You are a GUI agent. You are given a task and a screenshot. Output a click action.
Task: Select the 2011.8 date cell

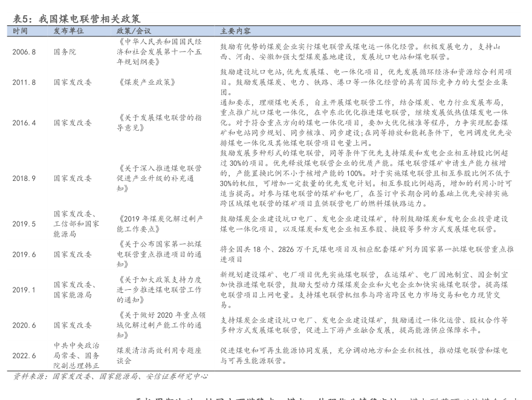pos(24,82)
